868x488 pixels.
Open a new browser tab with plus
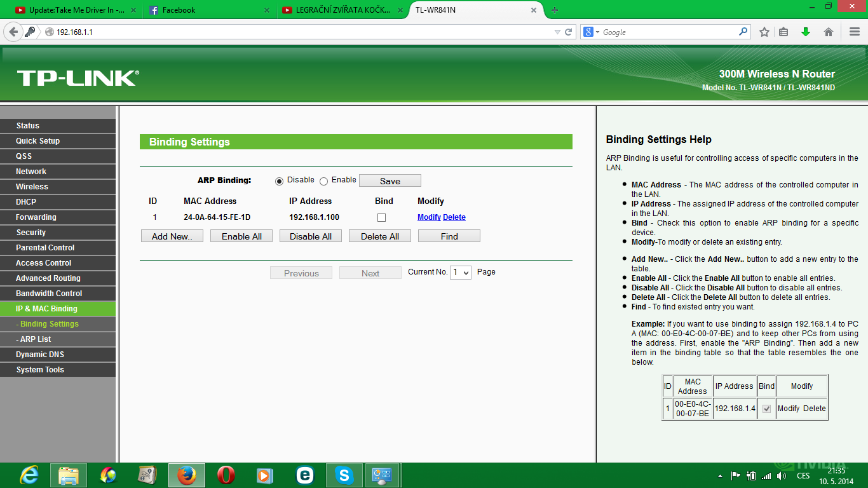(555, 10)
